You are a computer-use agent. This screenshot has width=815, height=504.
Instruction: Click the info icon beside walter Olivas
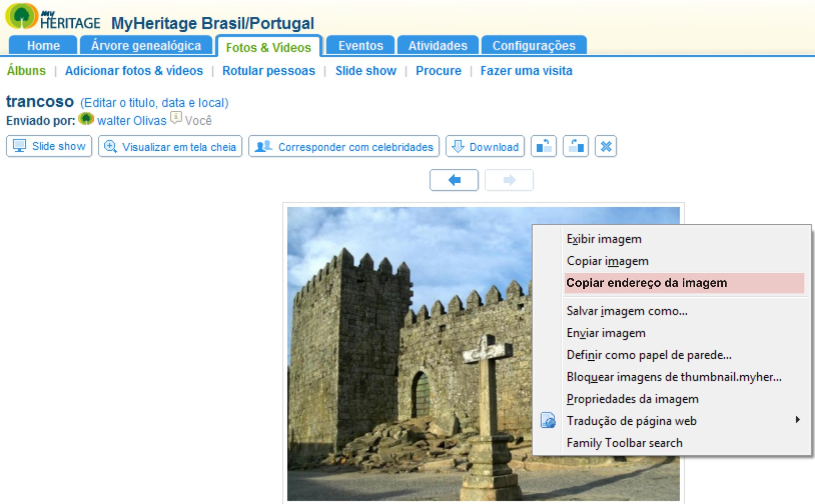(176, 118)
